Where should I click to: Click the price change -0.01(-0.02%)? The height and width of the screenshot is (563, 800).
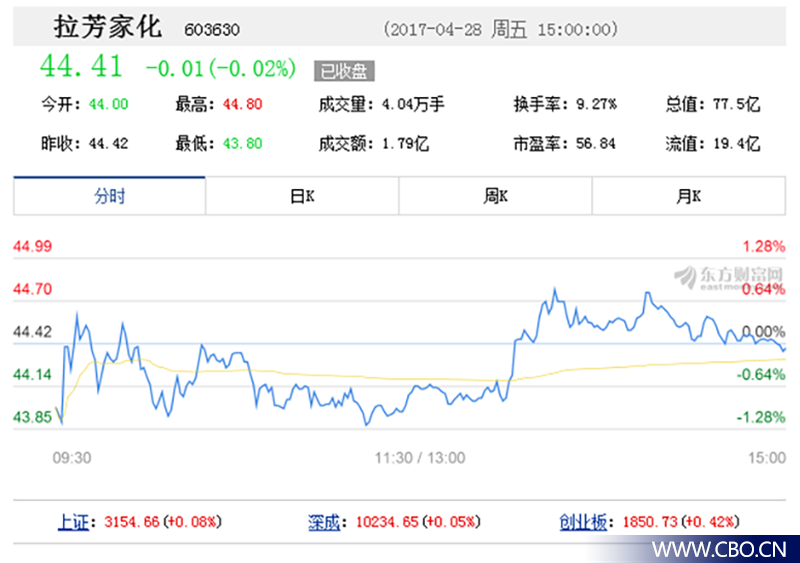220,68
